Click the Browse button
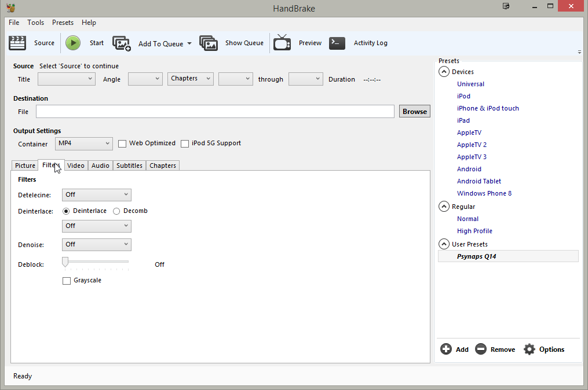Screen dimensions: 588x390 coord(415,111)
